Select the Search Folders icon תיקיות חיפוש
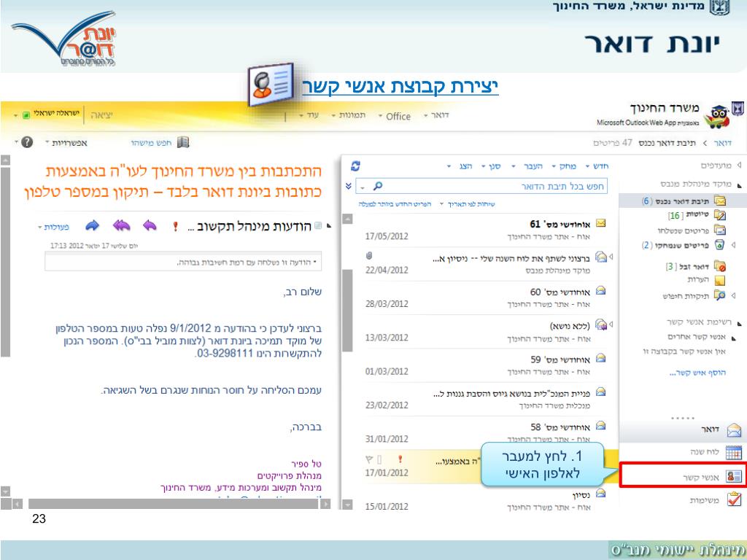 [720, 296]
